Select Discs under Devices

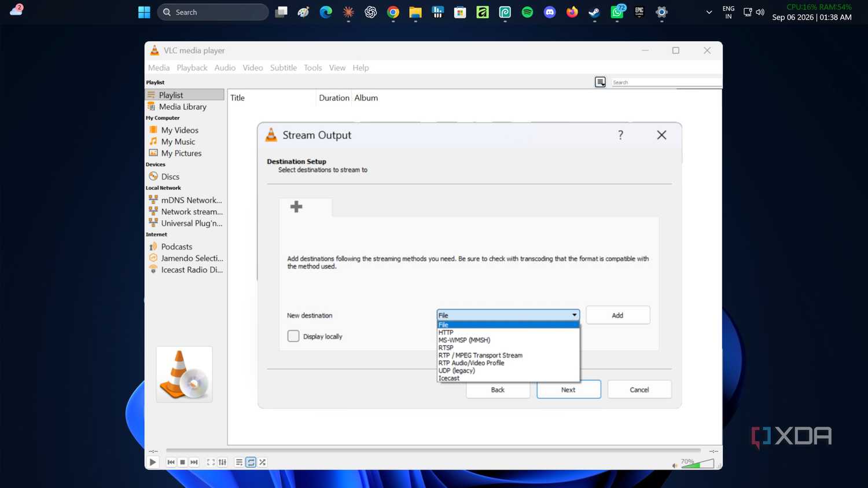tap(185, 177)
